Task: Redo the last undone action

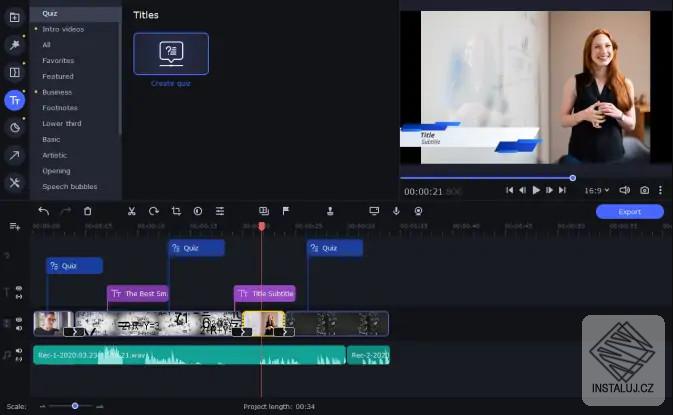Action: pos(65,211)
